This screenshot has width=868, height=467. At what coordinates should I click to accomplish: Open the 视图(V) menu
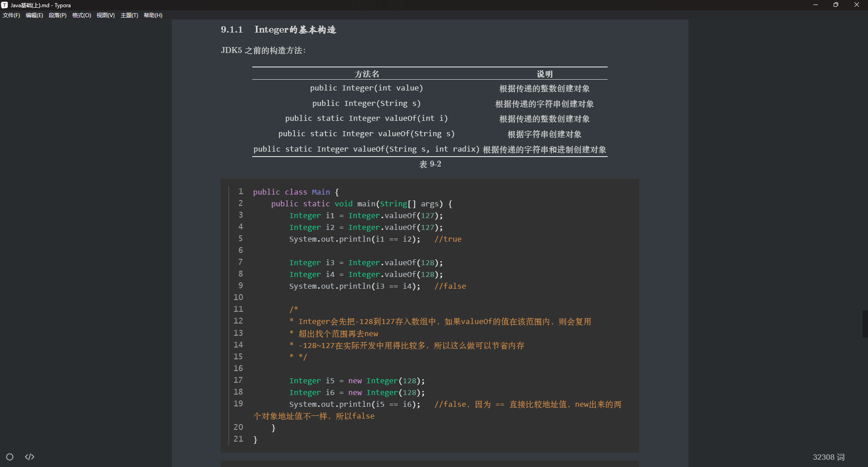pos(105,15)
